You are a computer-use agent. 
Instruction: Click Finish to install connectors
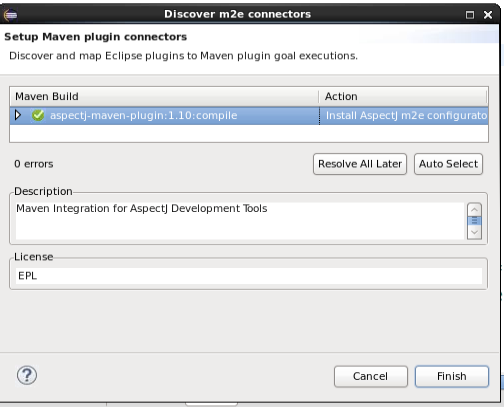[452, 376]
